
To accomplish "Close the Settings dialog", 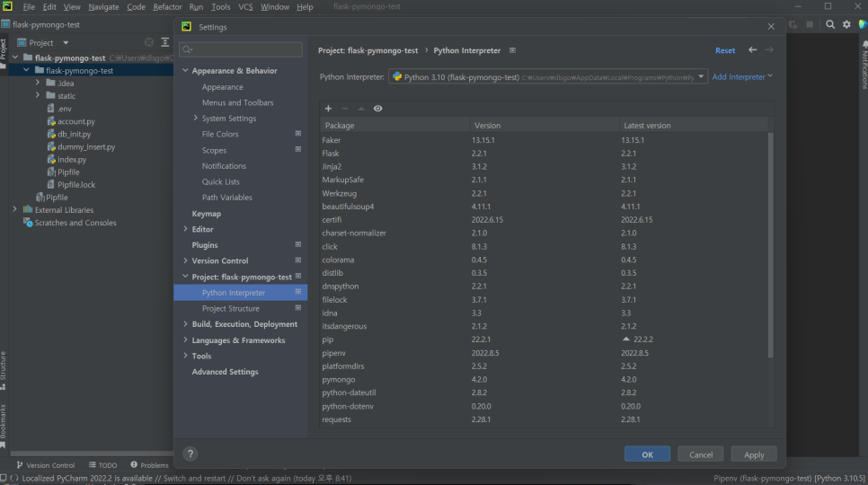I will [771, 27].
